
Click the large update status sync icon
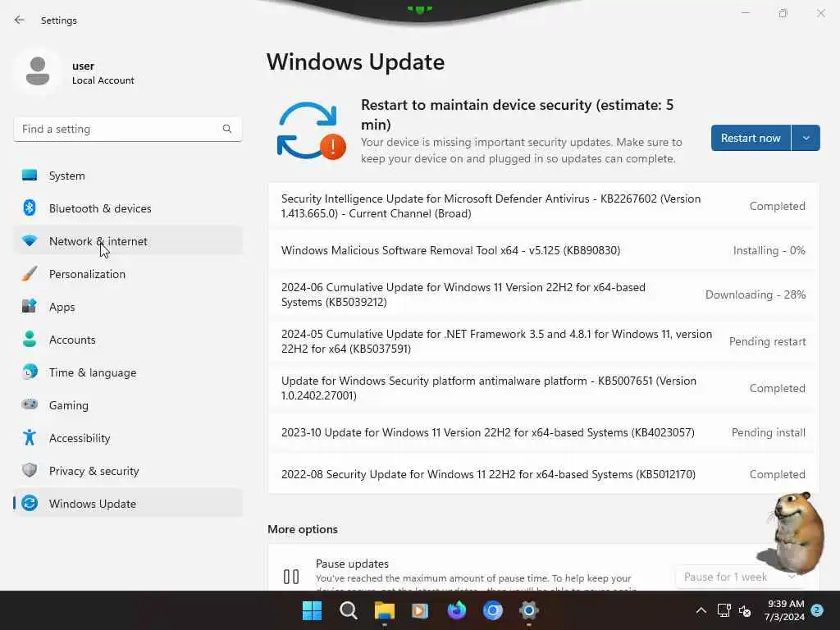(311, 131)
